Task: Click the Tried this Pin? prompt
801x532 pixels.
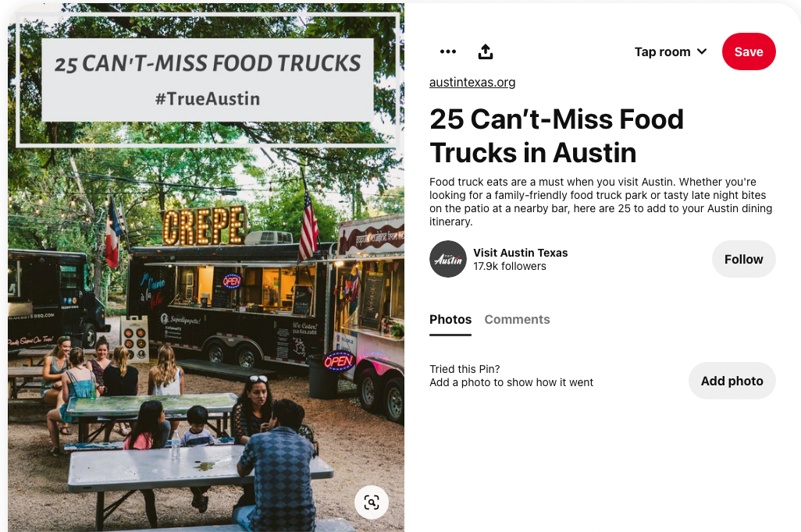Action: tap(465, 369)
